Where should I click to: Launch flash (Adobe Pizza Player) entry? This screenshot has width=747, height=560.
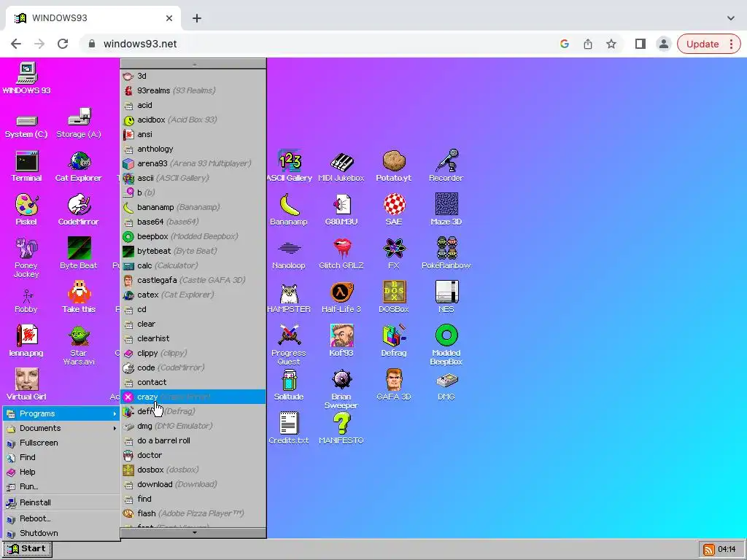point(193,513)
